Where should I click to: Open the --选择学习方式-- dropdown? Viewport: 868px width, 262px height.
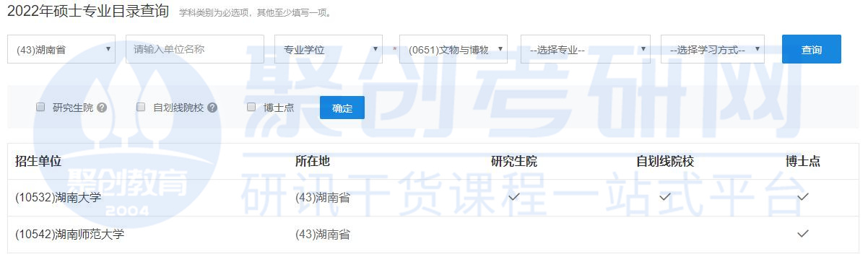pyautogui.click(x=713, y=49)
